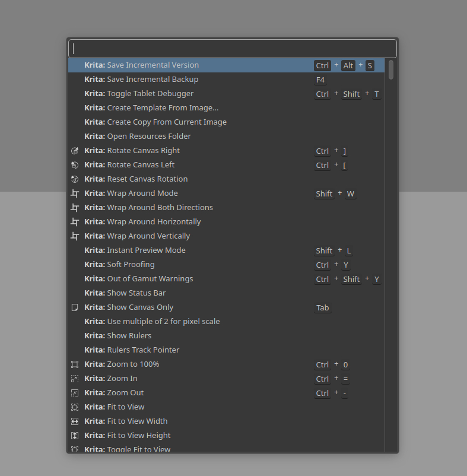Pick Show Status Bar command
Viewport: 467px width, 476px height.
click(x=136, y=293)
